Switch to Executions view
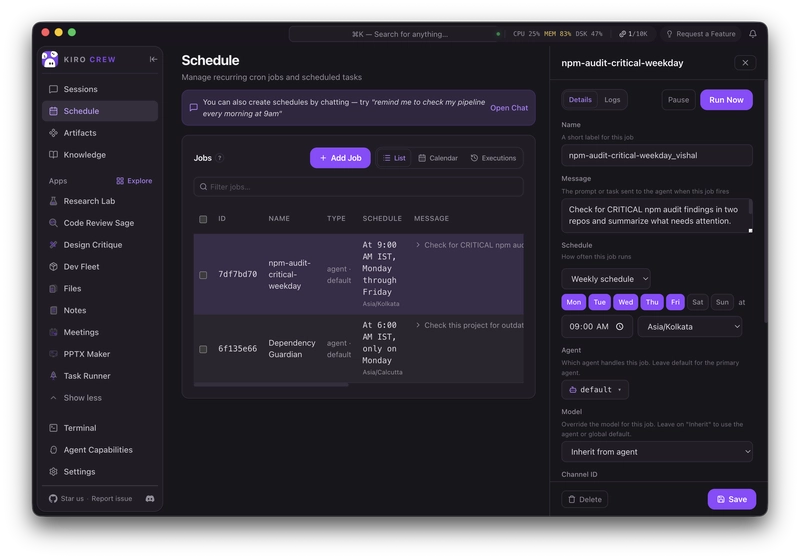The height and width of the screenshot is (559, 800). coord(493,158)
